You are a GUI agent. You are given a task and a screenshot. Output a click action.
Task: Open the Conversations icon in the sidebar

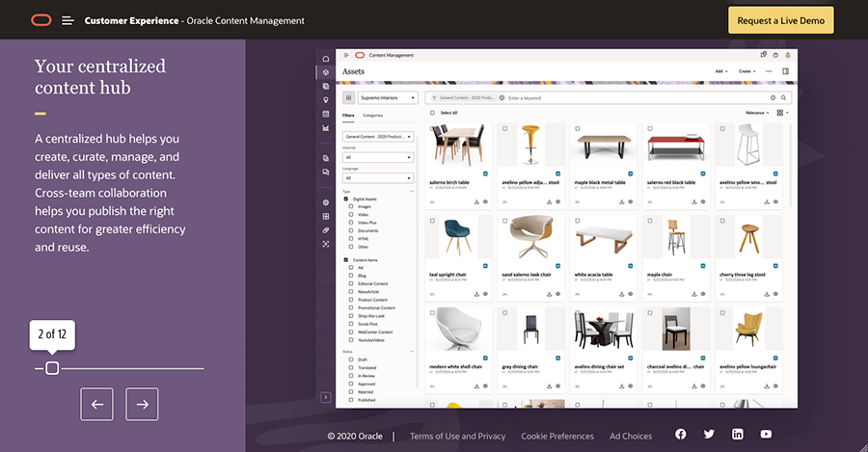tap(326, 173)
